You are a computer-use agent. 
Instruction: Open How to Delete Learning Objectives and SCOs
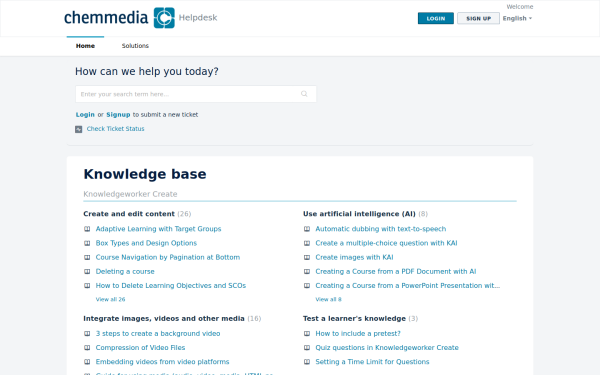[171, 285]
